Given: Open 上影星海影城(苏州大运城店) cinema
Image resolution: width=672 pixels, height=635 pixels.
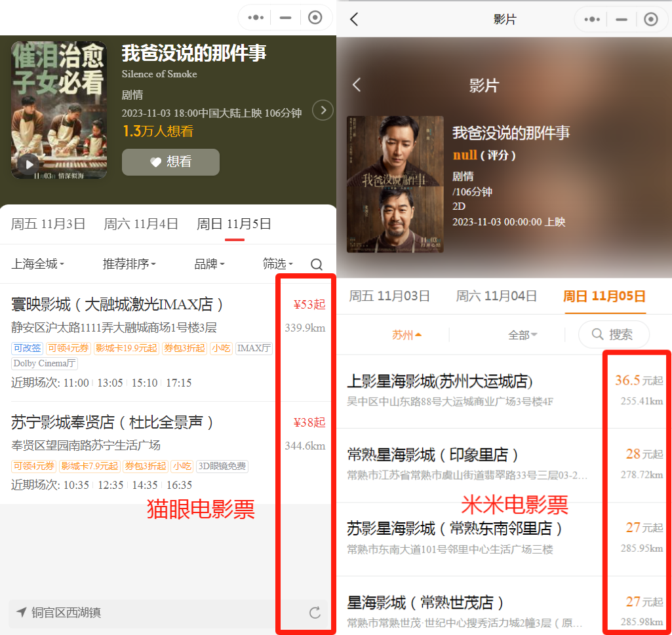Looking at the screenshot, I should (440, 381).
